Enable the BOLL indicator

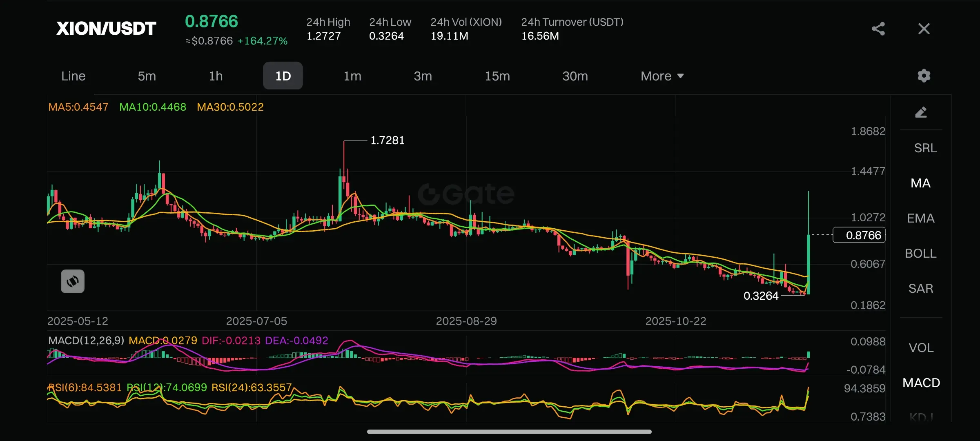[920, 253]
